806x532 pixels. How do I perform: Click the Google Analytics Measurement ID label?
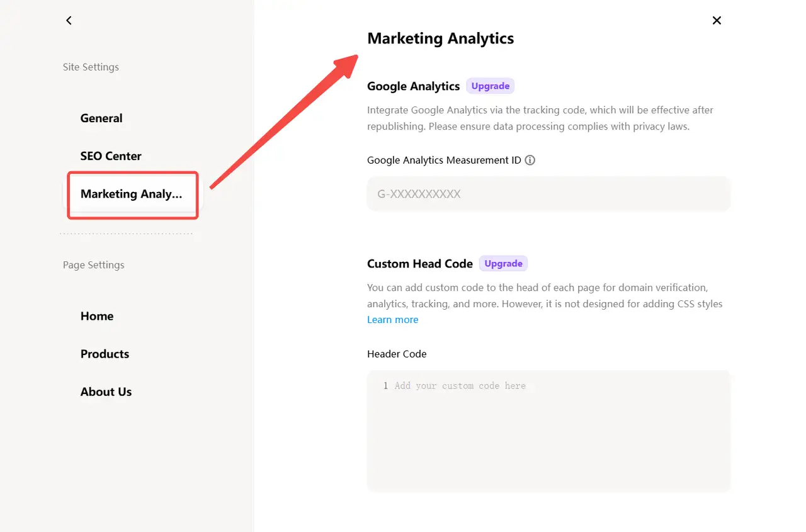click(444, 160)
